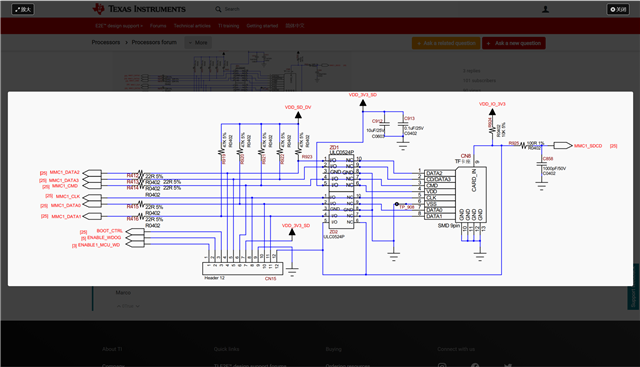Open the Processors forum breadcrumb link
Viewport: 640px width, 367px height.
[154, 42]
